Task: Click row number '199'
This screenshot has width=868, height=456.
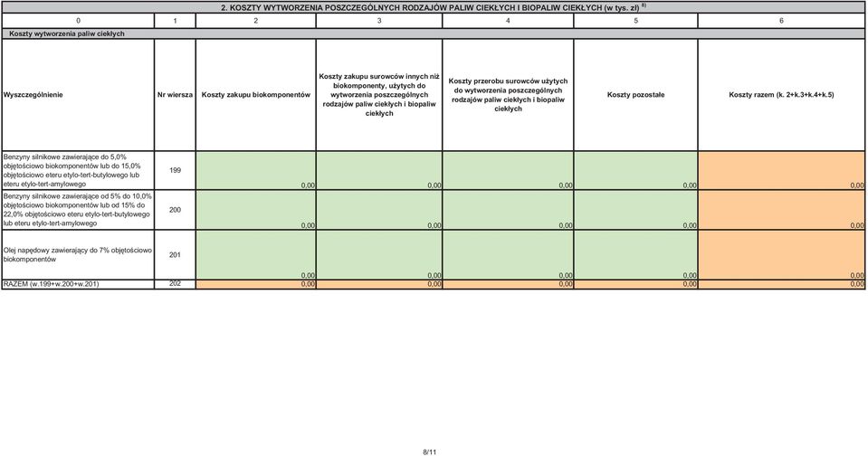Action: click(175, 170)
